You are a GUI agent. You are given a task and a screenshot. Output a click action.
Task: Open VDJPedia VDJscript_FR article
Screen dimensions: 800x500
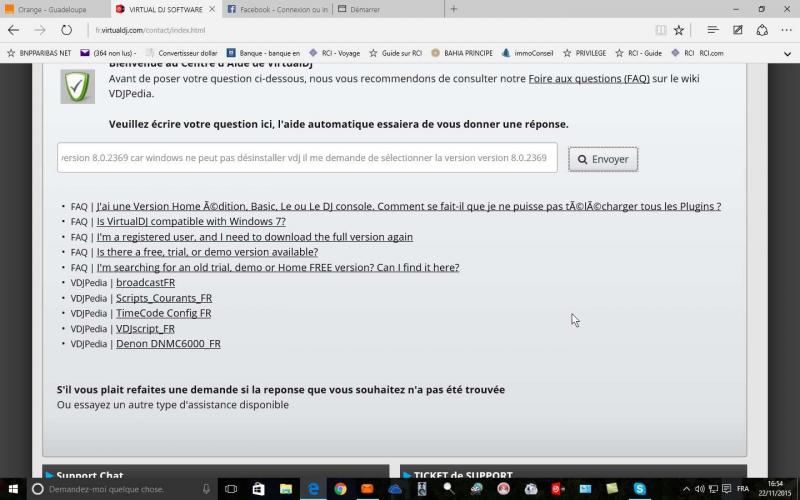point(145,329)
